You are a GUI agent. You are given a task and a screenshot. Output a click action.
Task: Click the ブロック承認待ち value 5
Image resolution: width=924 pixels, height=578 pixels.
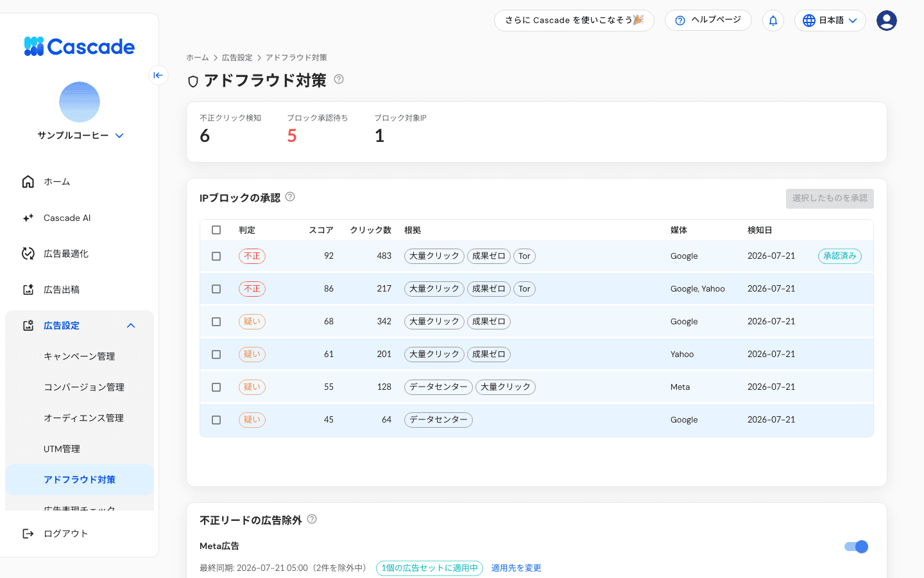[x=292, y=136]
